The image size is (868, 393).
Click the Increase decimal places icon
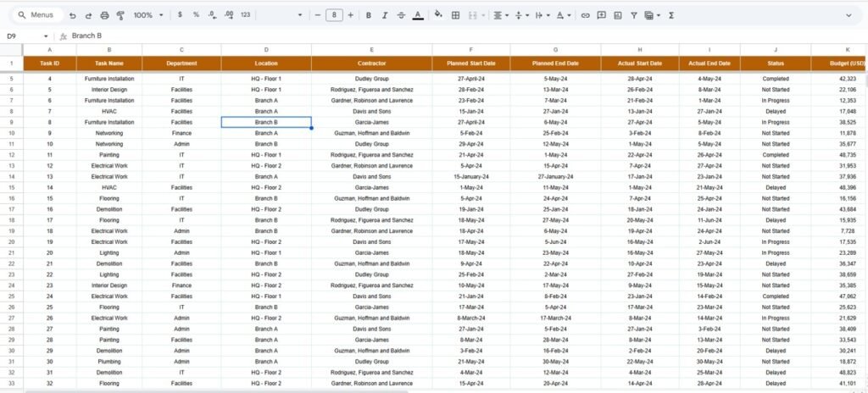click(229, 15)
